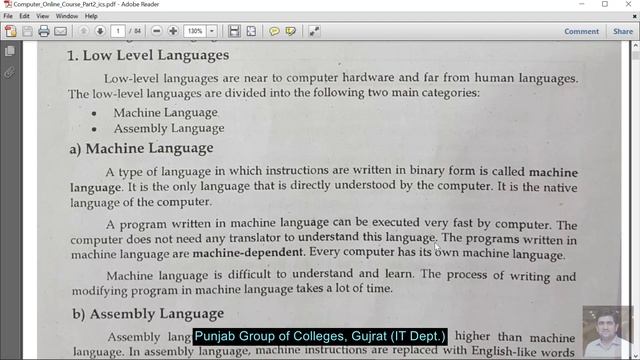Image resolution: width=640 pixels, height=360 pixels.
Task: Add sticky note comment icon
Action: (x=274, y=31)
